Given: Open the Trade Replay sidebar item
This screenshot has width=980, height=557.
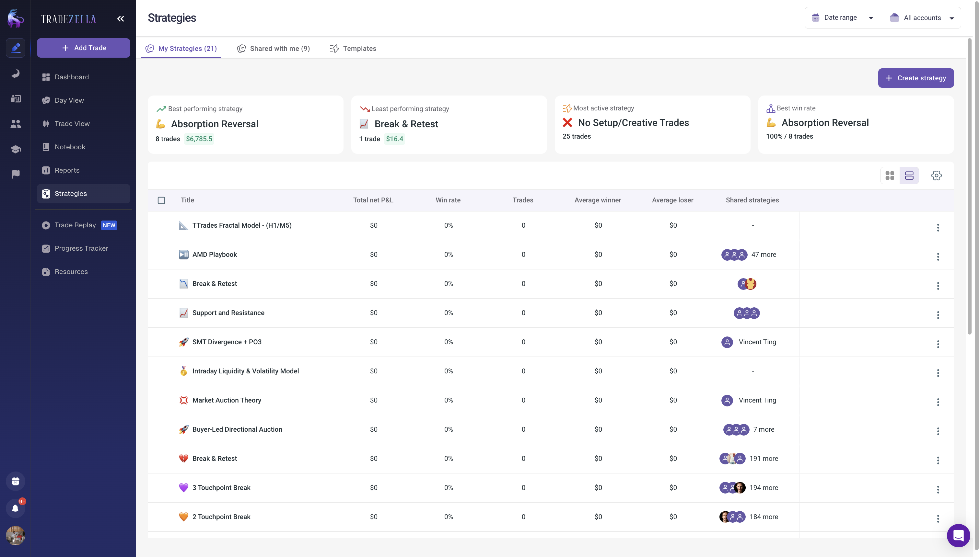Looking at the screenshot, I should (x=75, y=225).
